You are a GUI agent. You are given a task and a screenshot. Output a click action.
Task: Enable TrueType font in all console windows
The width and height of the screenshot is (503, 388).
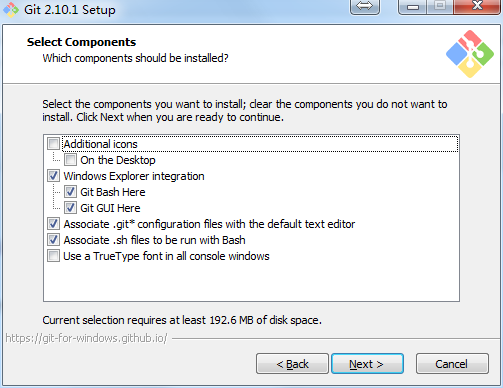point(53,256)
